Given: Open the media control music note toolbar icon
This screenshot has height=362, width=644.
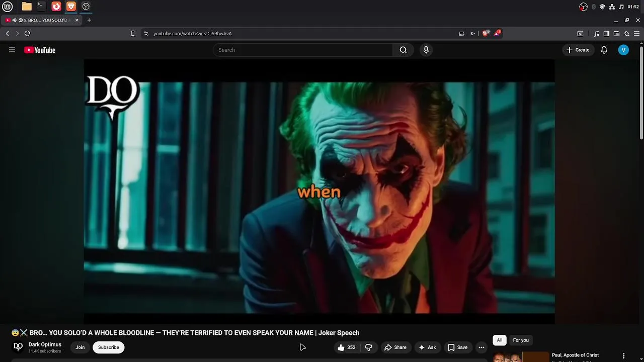Looking at the screenshot, I should pos(597,34).
